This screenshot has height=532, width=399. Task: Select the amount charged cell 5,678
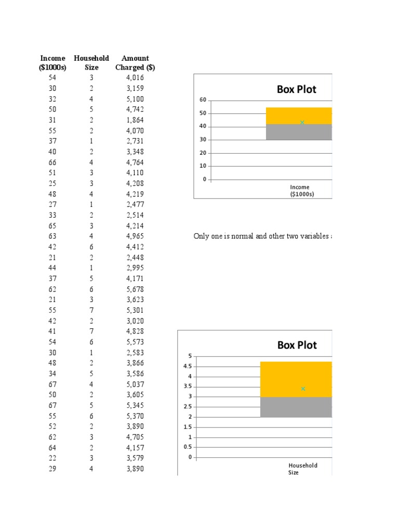pos(135,289)
